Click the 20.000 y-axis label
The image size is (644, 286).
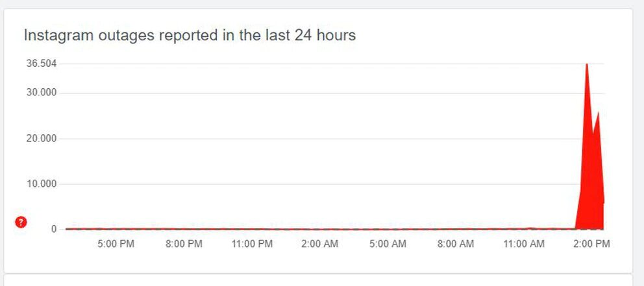pos(40,139)
